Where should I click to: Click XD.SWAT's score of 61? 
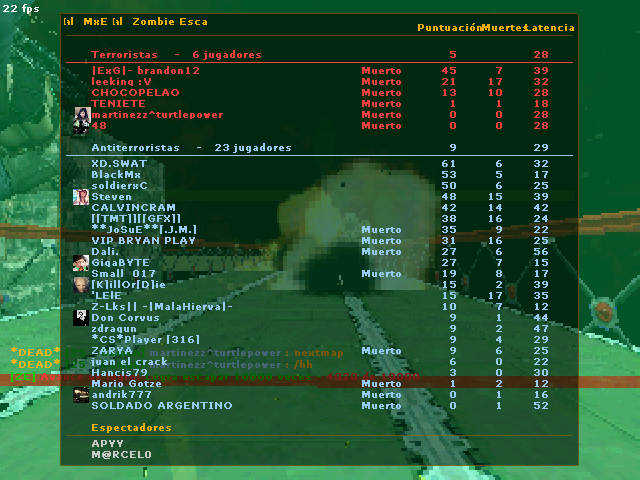tap(449, 164)
